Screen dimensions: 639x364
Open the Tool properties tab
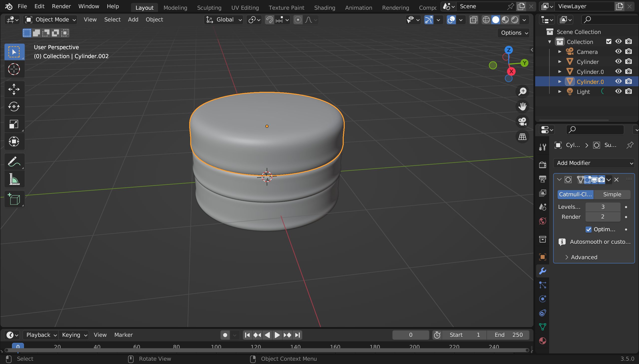click(542, 147)
